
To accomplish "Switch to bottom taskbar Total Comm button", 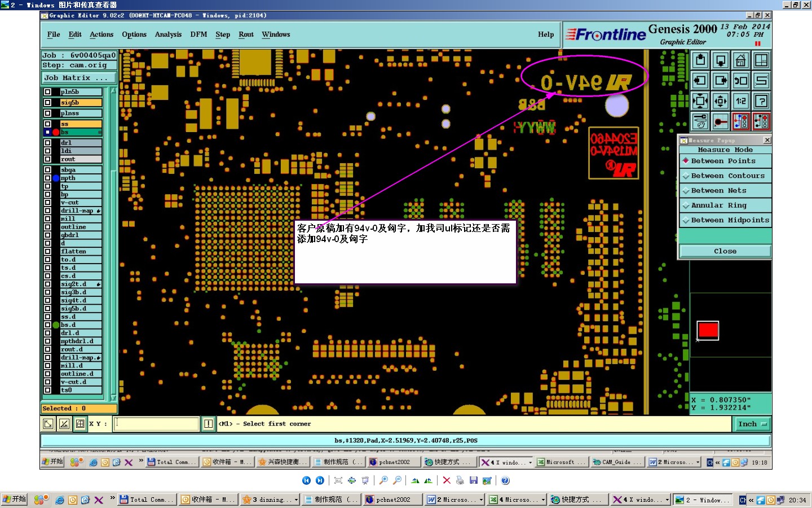I will pos(147,500).
